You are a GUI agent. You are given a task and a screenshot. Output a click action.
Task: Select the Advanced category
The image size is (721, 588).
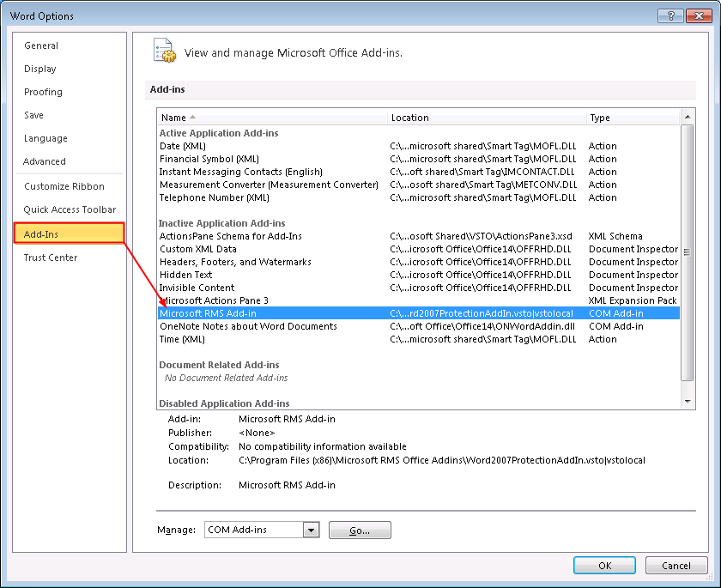click(44, 161)
